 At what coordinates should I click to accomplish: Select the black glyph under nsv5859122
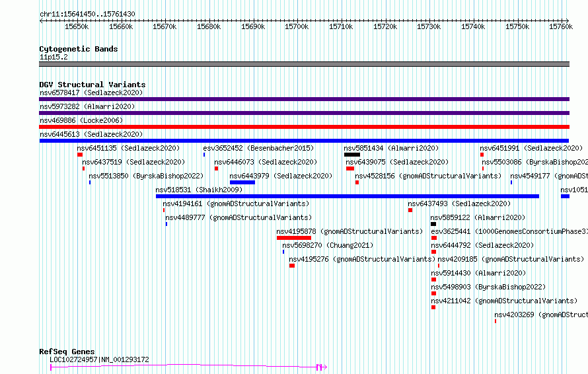433,224
